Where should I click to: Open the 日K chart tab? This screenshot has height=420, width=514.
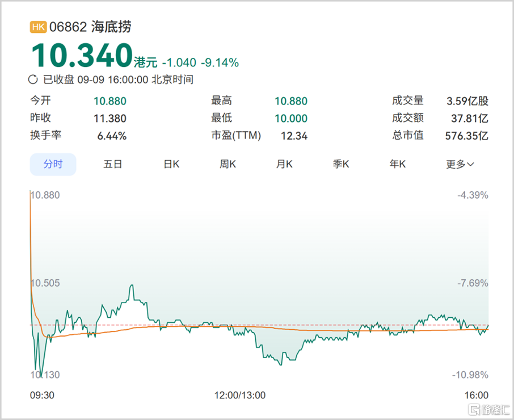171,164
